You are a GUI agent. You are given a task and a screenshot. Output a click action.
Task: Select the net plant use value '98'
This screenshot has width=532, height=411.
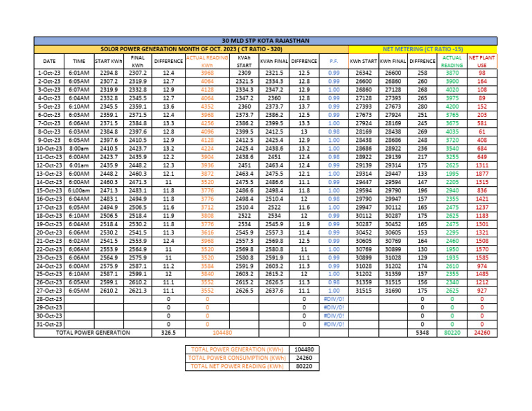pos(482,73)
